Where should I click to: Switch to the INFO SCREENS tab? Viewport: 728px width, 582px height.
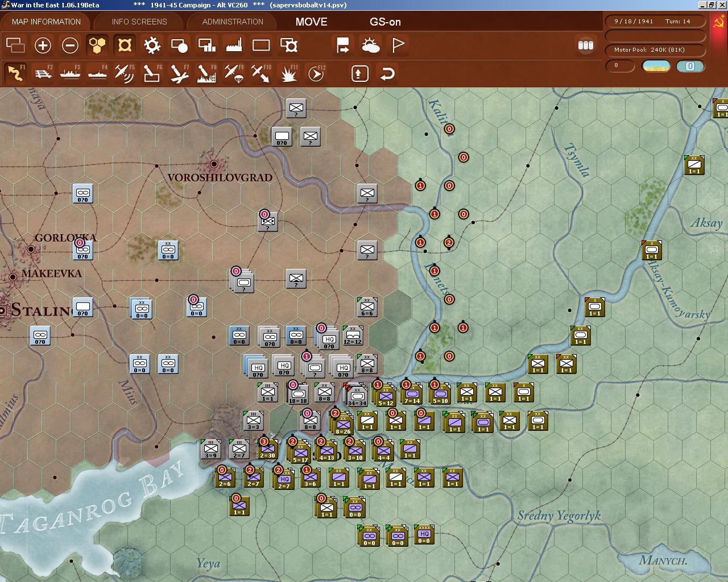(139, 22)
